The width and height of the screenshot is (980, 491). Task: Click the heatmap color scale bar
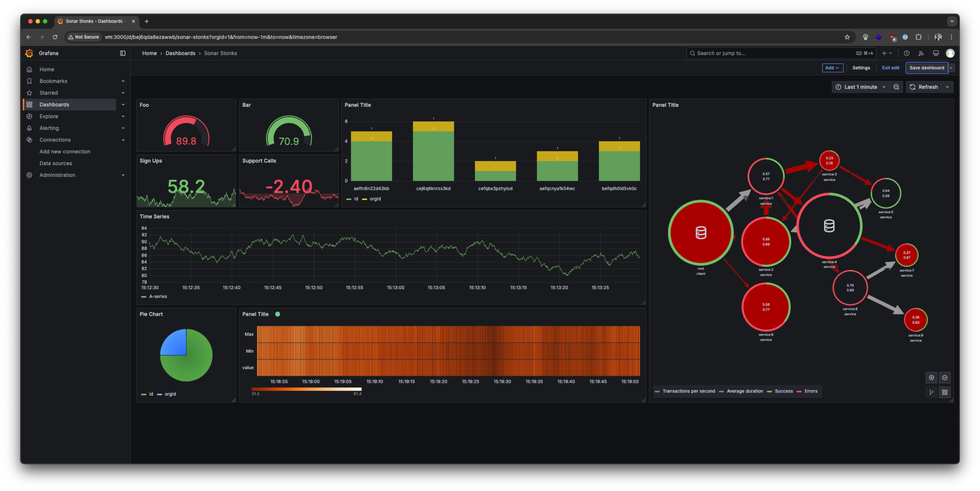coord(306,389)
